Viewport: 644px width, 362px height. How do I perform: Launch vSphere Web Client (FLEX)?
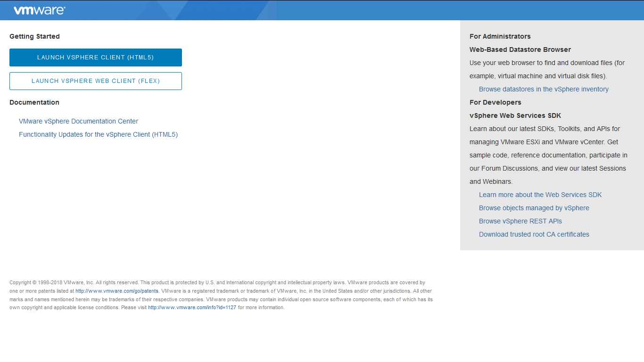click(96, 81)
